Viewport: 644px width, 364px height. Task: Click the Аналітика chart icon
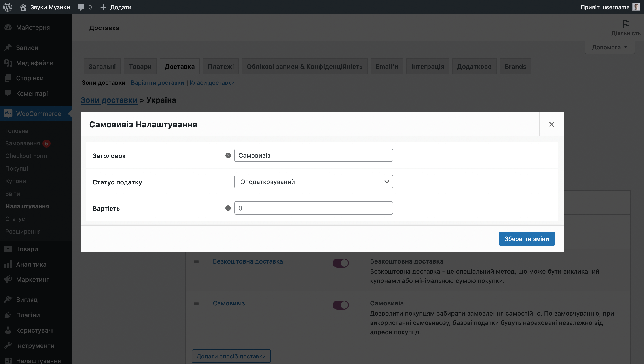click(8, 264)
